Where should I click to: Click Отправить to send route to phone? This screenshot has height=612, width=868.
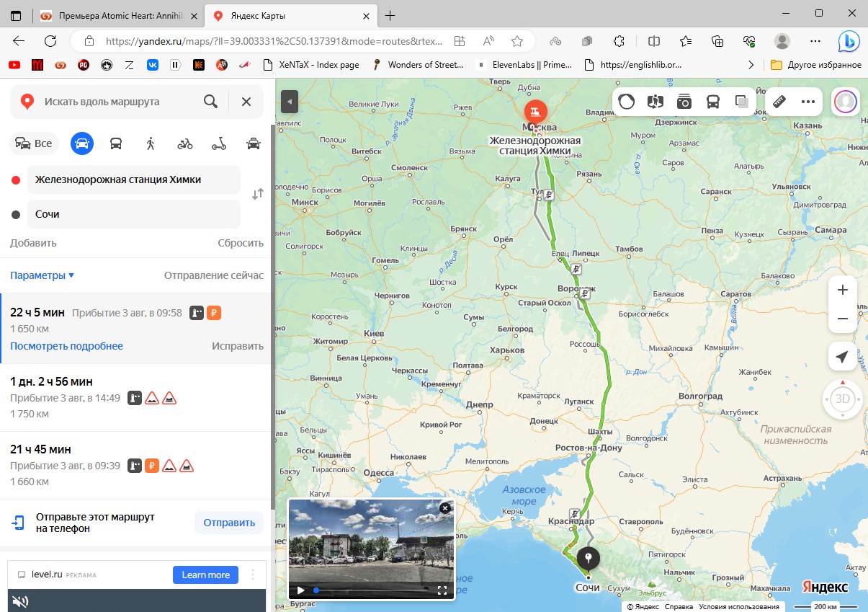[229, 523]
